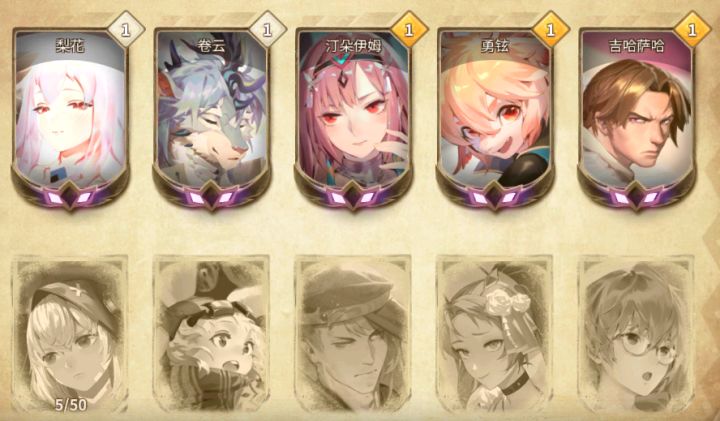Tap the gold level badge on 勇铉

[x=550, y=30]
